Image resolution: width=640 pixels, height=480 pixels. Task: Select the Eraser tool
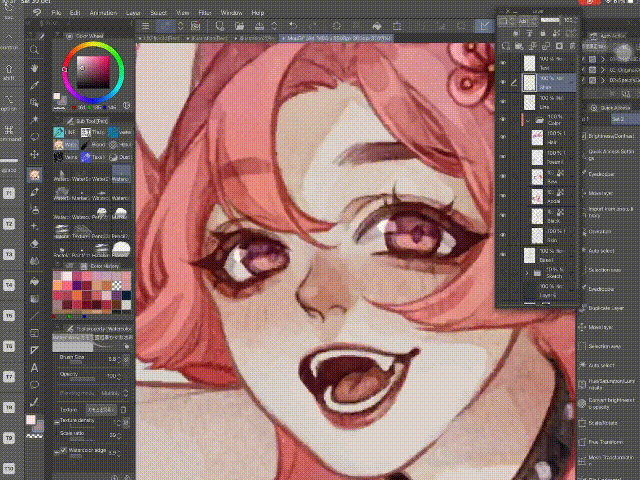point(35,244)
